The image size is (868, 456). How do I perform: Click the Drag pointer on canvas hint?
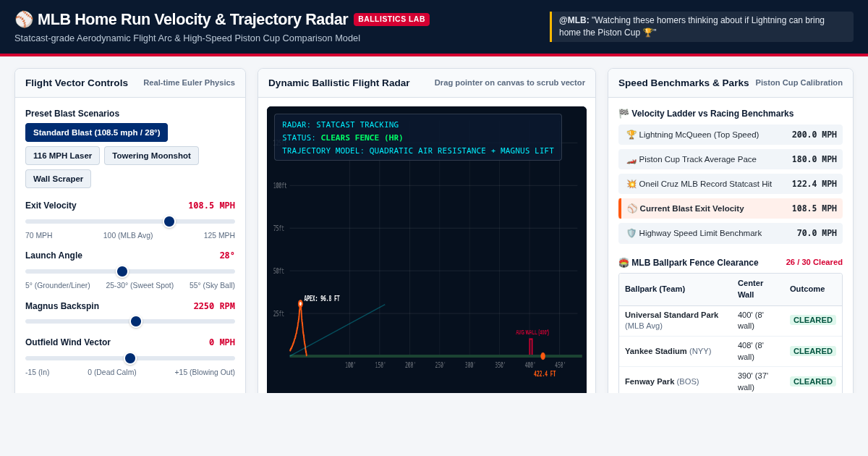click(510, 83)
